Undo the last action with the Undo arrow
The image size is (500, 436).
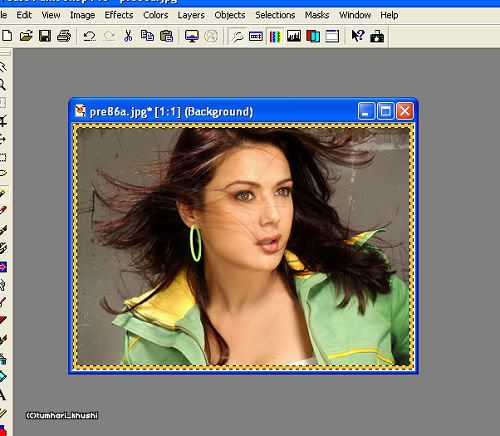[x=89, y=36]
